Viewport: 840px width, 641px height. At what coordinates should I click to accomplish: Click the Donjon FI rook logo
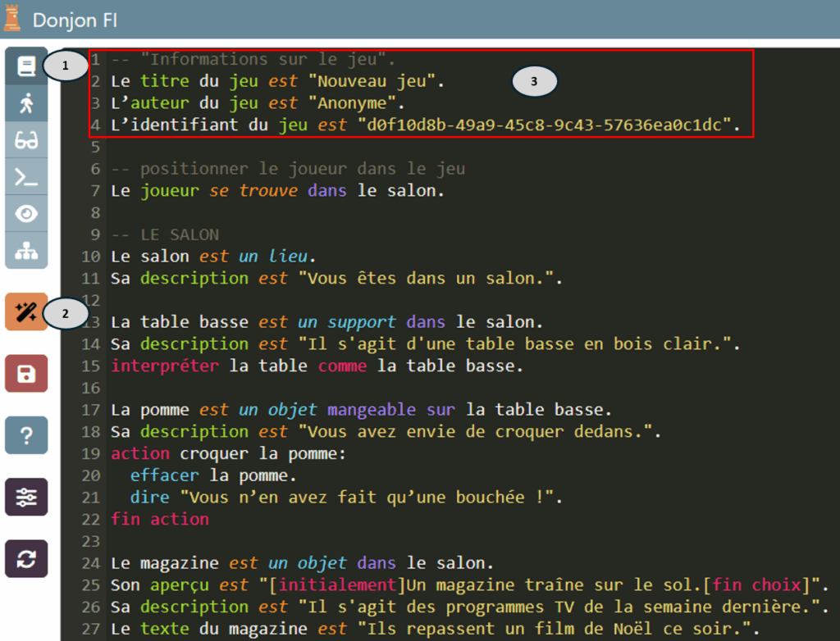[11, 17]
